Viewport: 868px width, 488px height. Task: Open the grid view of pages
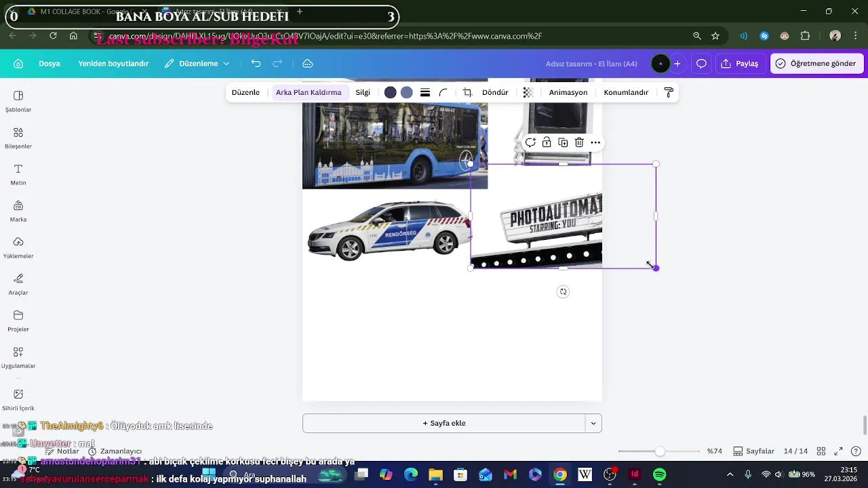[x=821, y=451]
